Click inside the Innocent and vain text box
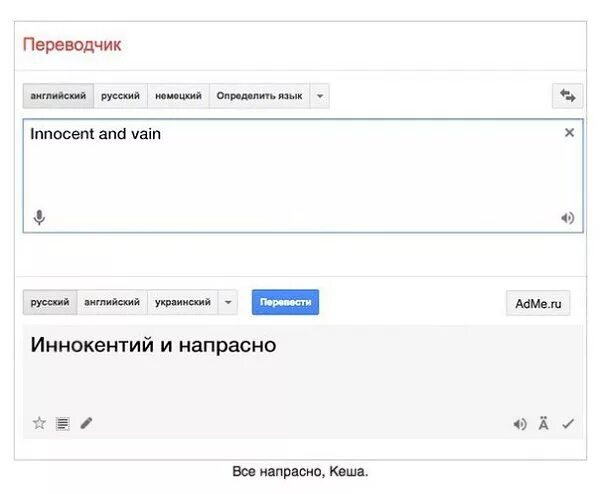The image size is (600, 494). pos(303,176)
